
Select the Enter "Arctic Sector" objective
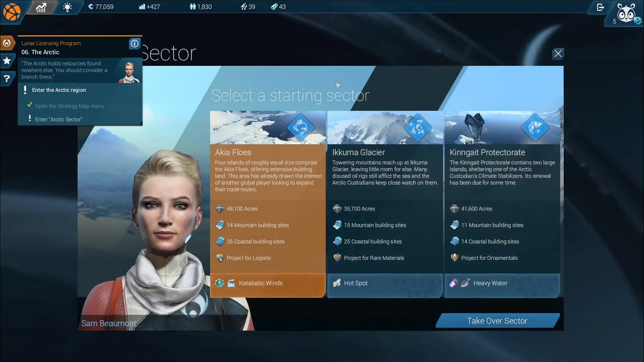[59, 119]
